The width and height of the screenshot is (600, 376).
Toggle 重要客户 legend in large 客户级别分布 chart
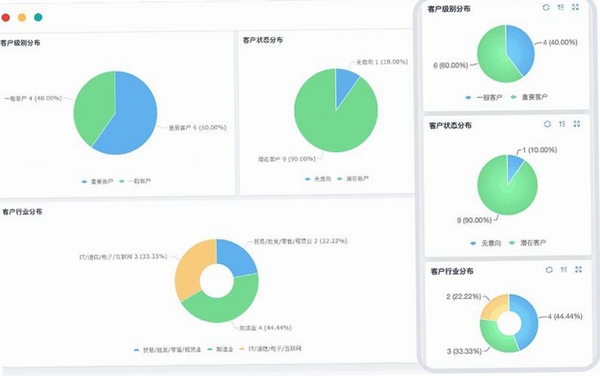(x=98, y=181)
